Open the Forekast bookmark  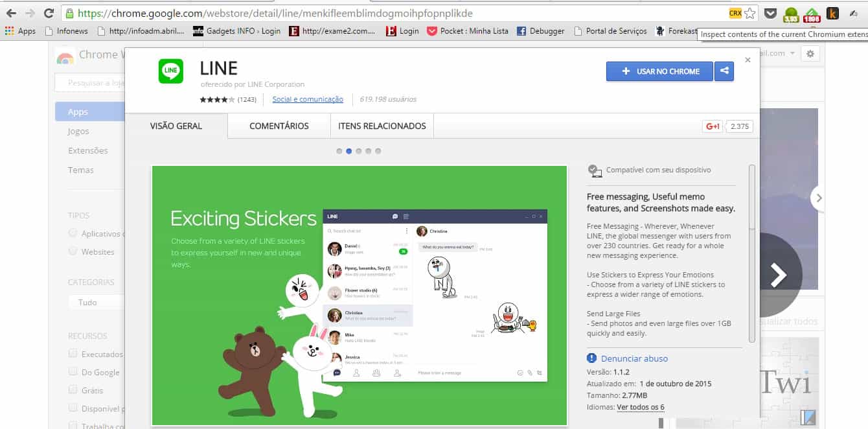[676, 30]
